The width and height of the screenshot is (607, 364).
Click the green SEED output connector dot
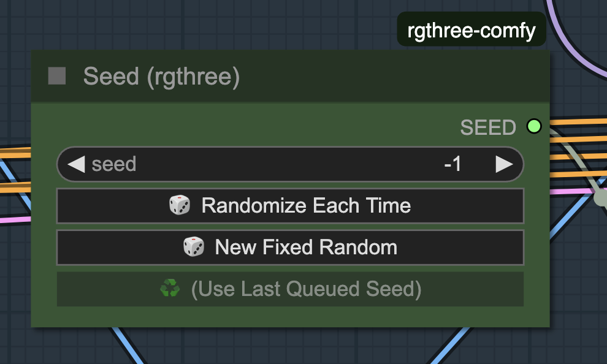(x=534, y=127)
